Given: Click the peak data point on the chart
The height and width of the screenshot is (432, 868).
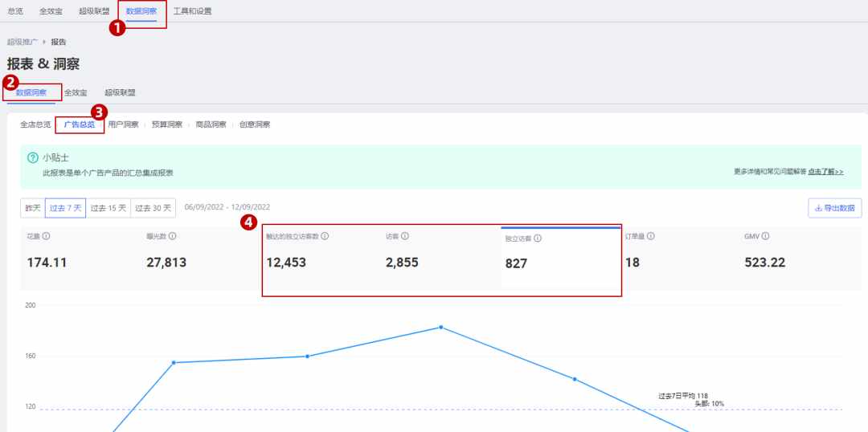Looking at the screenshot, I should [x=441, y=328].
